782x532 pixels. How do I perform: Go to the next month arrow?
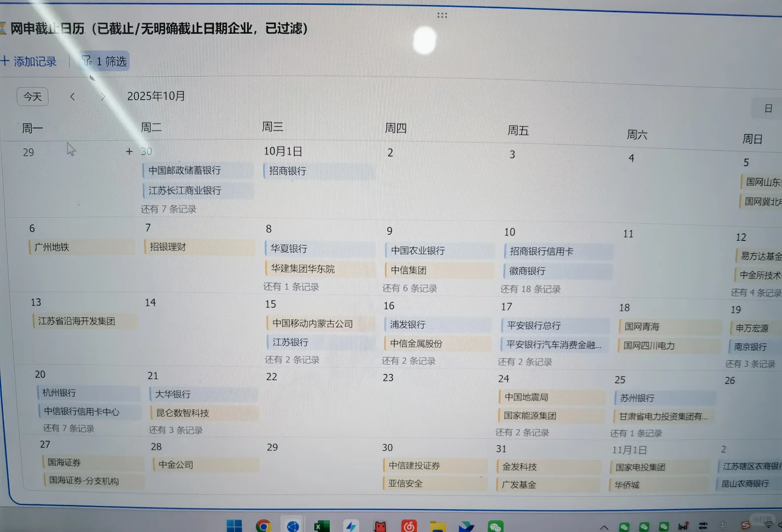coord(102,97)
